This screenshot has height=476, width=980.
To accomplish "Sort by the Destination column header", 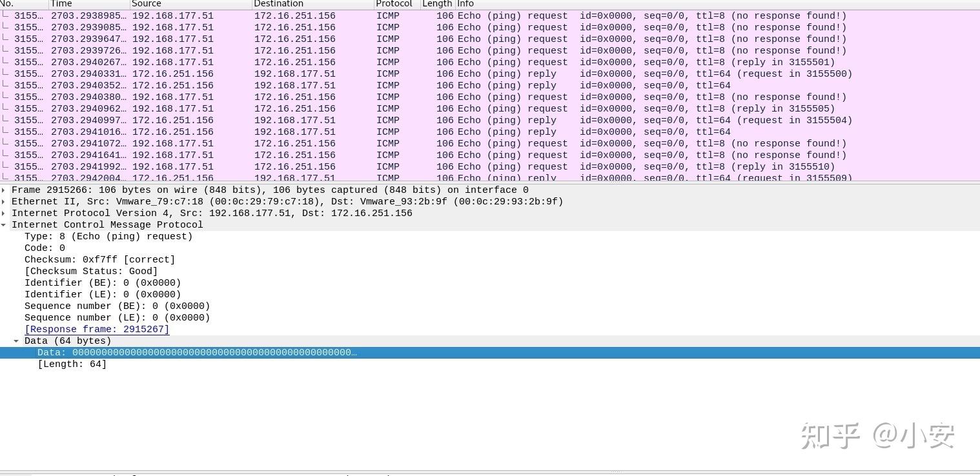I will point(312,4).
